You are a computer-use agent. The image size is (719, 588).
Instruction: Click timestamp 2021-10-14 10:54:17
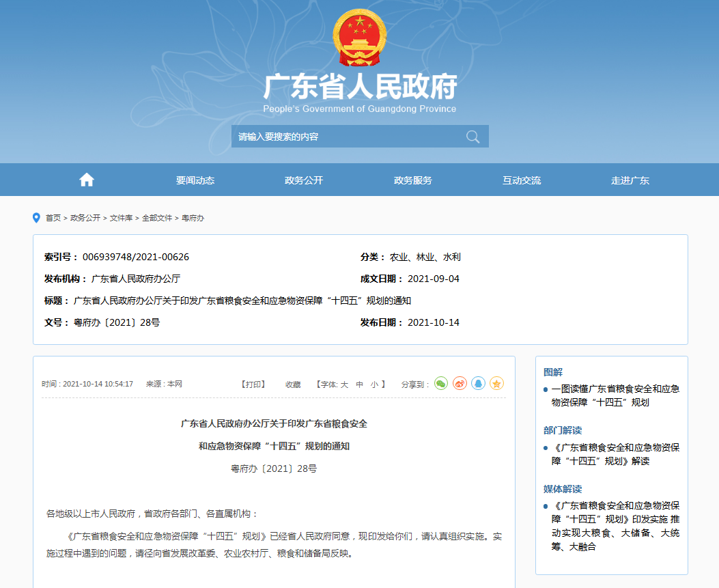98,384
